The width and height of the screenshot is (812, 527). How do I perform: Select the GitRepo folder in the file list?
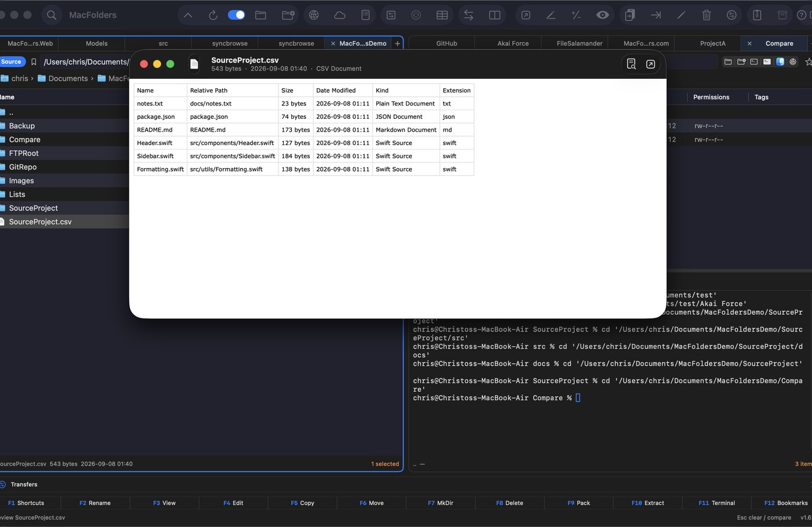tap(64, 167)
